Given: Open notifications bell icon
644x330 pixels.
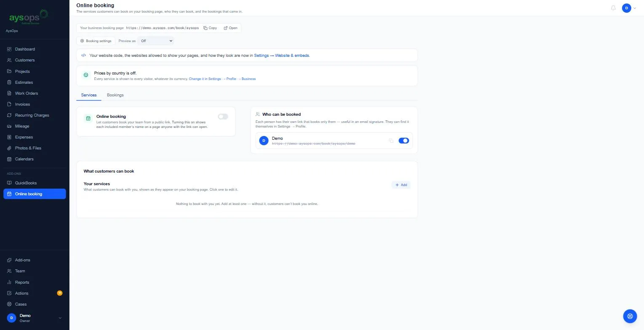Looking at the screenshot, I should coord(613,8).
